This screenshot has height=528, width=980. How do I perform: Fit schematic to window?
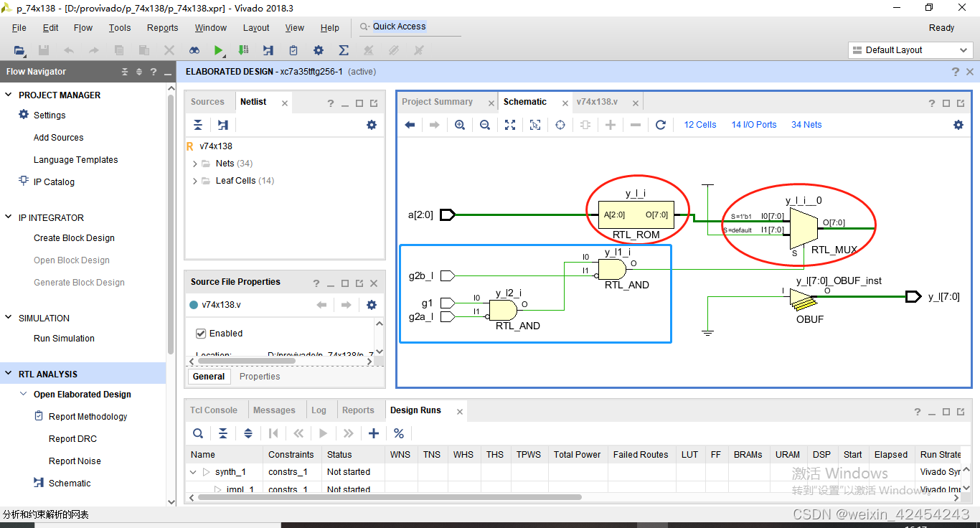(x=510, y=125)
